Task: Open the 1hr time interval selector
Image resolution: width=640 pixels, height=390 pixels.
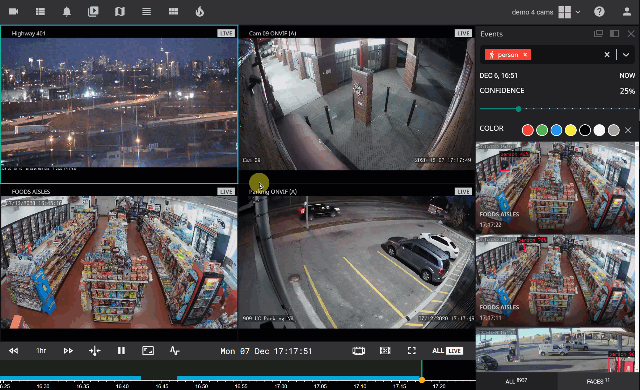Action: click(x=41, y=350)
